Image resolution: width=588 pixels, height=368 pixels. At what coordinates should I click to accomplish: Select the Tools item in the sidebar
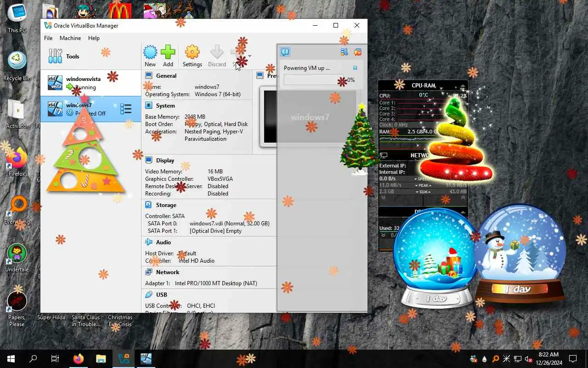[x=90, y=56]
